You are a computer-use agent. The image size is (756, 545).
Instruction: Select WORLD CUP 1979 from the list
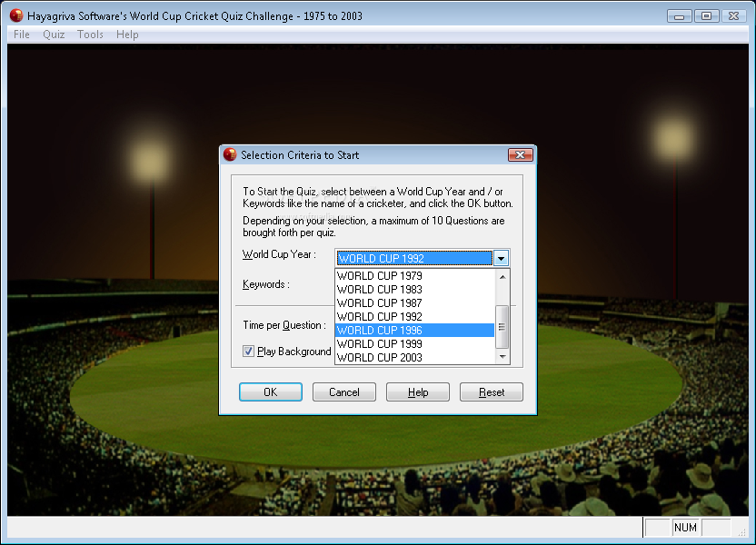(414, 275)
